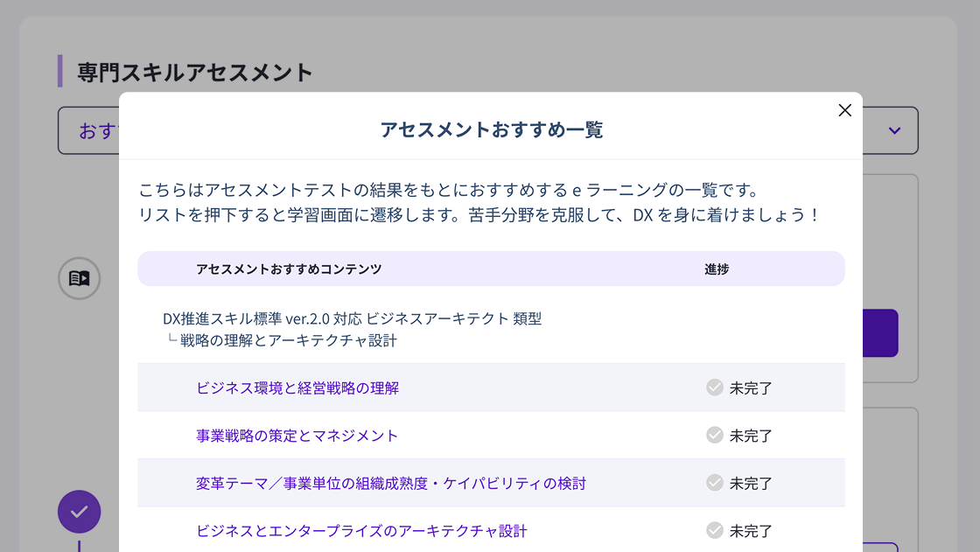Click status check icon for ビジネスとエンタープライズ row
Screen dimensions: 980x552
714,530
